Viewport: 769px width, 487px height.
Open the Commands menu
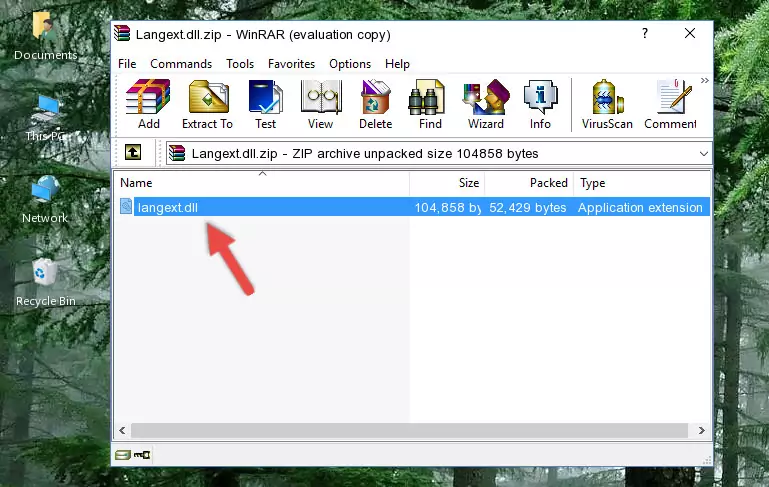tap(181, 64)
